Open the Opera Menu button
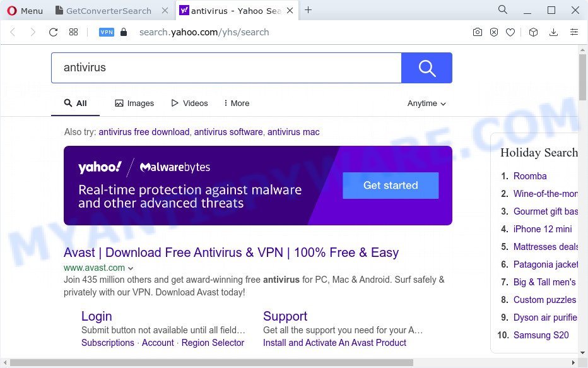Screen dimensions: 588x368 click(x=25, y=11)
